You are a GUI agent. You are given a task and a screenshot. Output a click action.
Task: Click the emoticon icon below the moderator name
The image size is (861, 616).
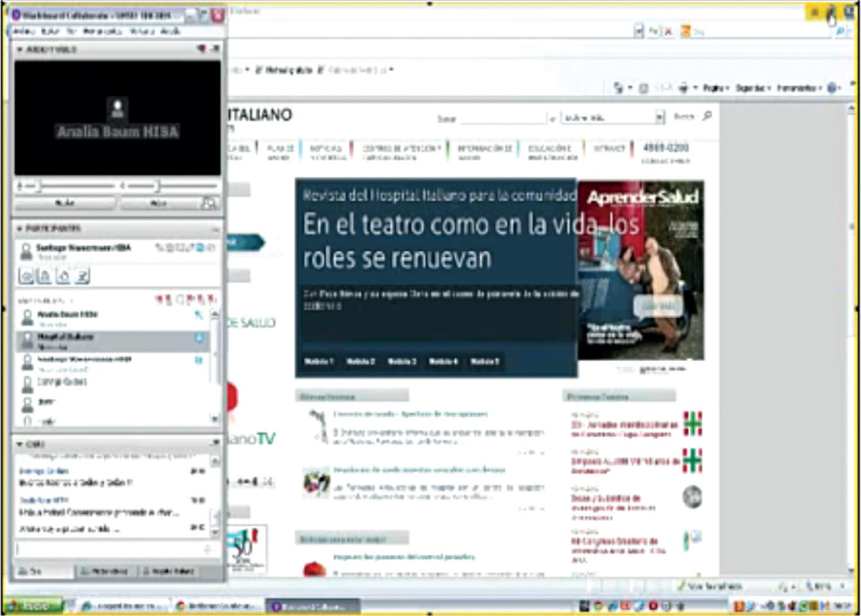26,276
